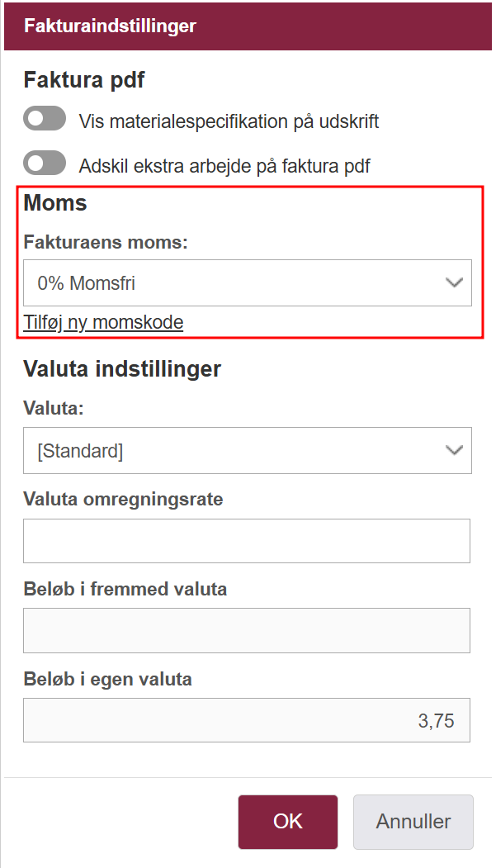The width and height of the screenshot is (496, 868).
Task: Click the chevron arrow in the Valuta dropdown
Action: click(x=454, y=451)
